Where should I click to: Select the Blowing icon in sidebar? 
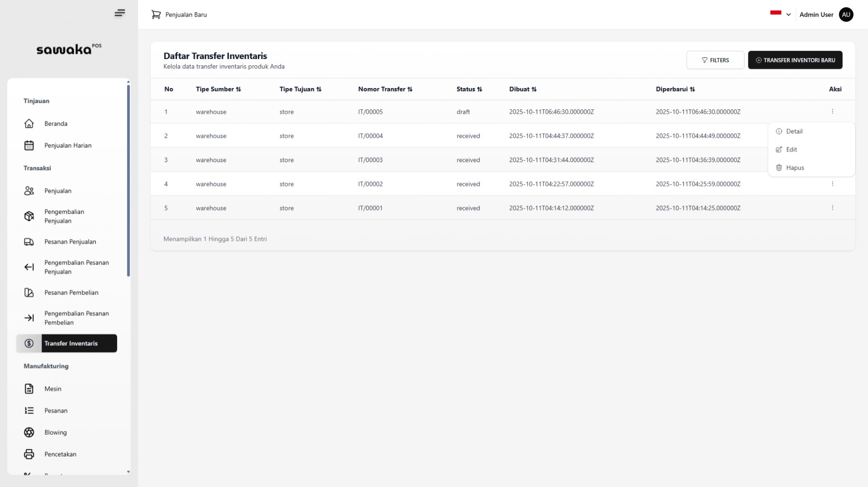coord(29,432)
